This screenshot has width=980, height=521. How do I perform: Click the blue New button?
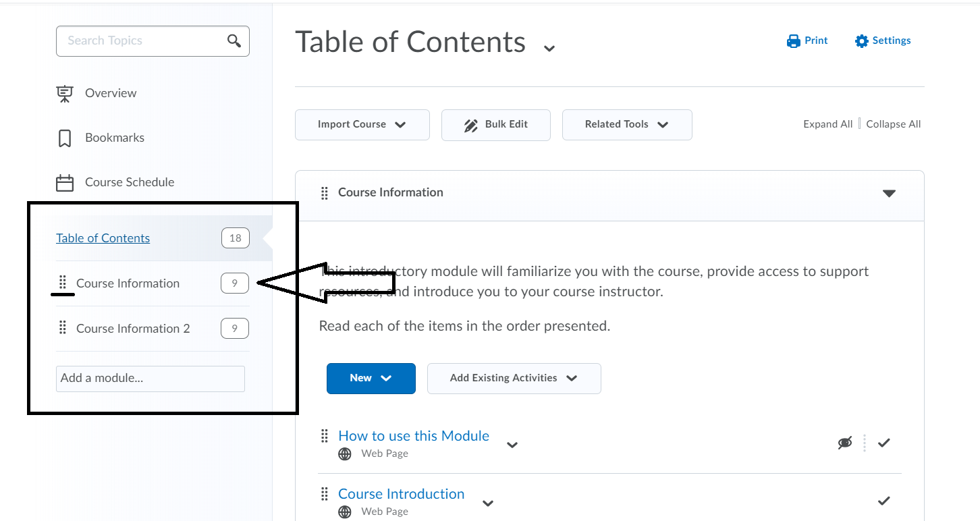(371, 378)
